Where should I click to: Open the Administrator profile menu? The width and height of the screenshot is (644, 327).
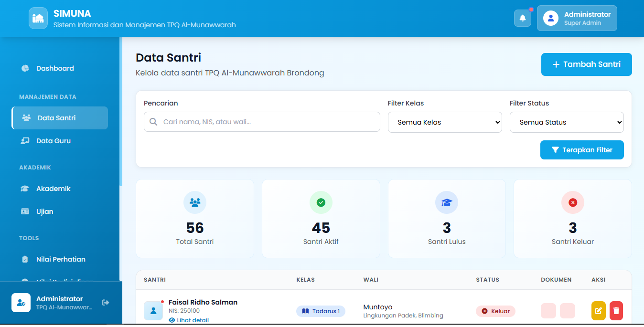point(577,18)
